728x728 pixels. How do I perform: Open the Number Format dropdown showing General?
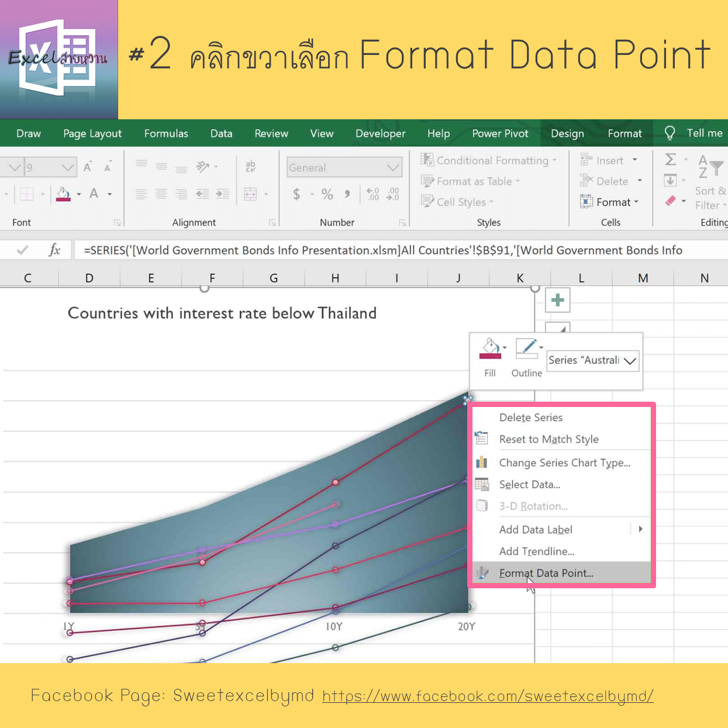point(344,167)
